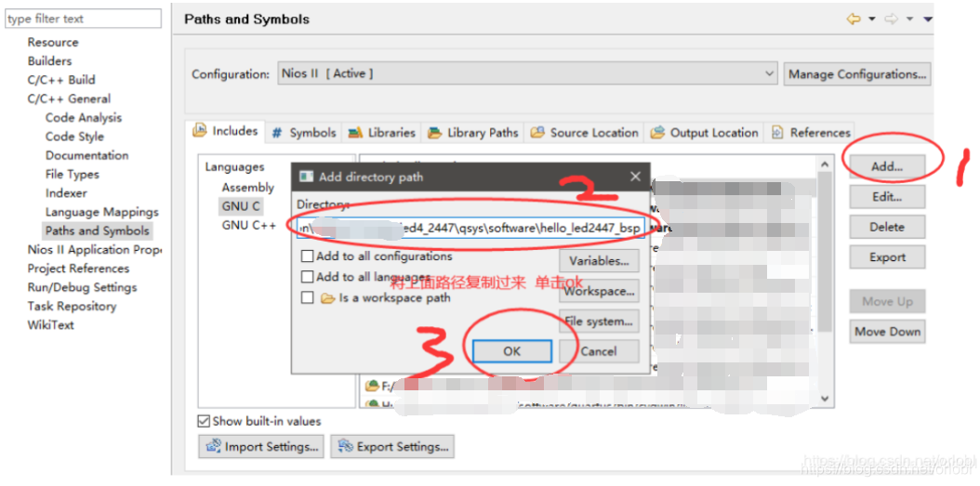The width and height of the screenshot is (980, 486).
Task: Select C/C++ Build tree item
Action: [x=61, y=80]
